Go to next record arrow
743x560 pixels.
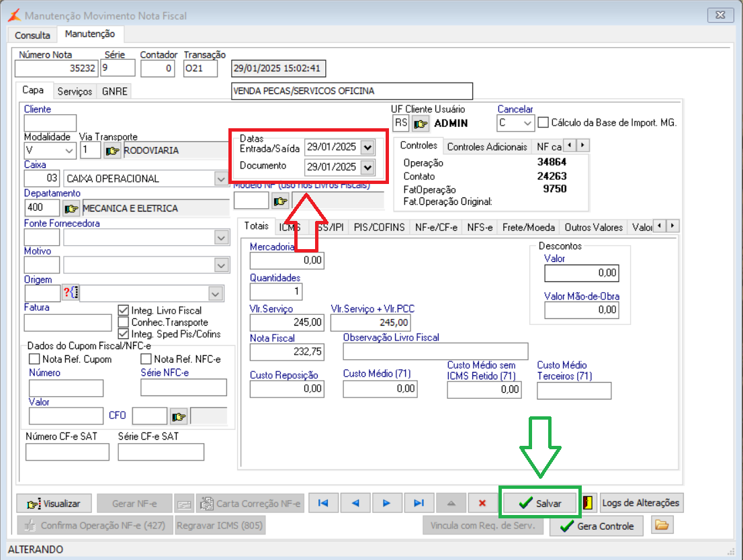(x=387, y=503)
